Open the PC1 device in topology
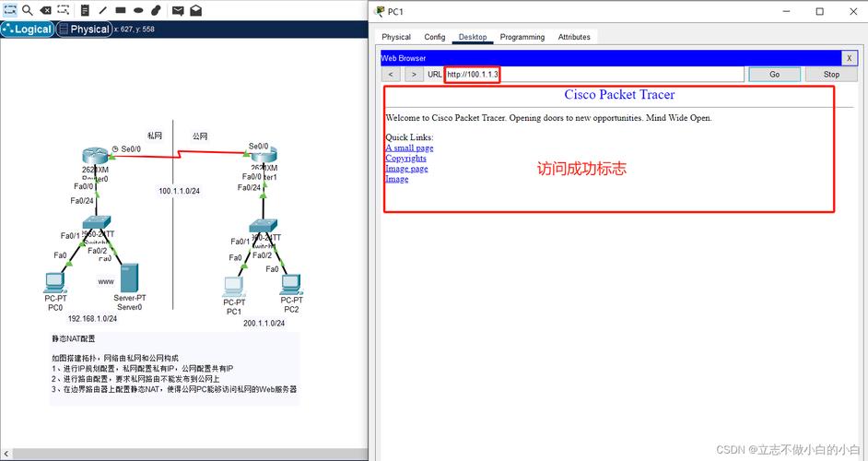868x461 pixels. click(235, 287)
